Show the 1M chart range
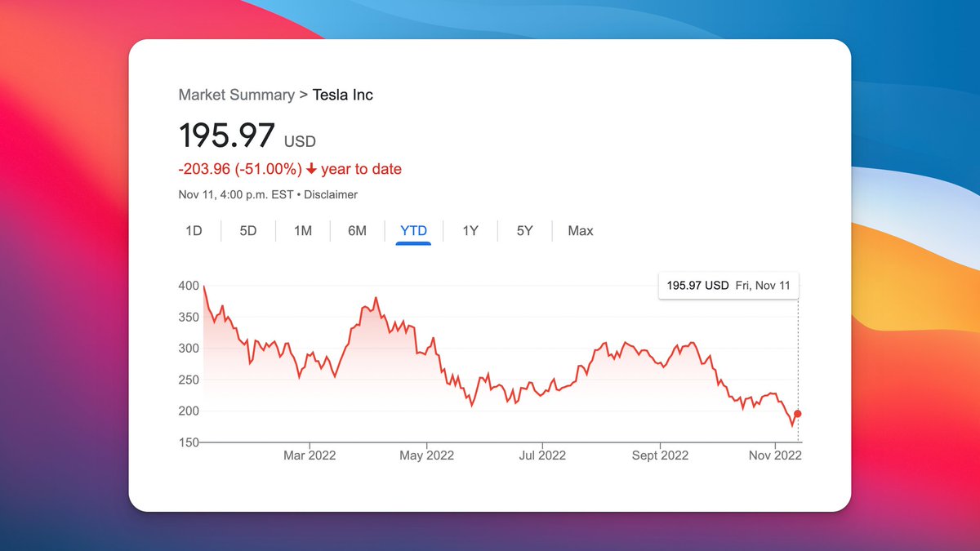The width and height of the screenshot is (980, 551). 303,231
